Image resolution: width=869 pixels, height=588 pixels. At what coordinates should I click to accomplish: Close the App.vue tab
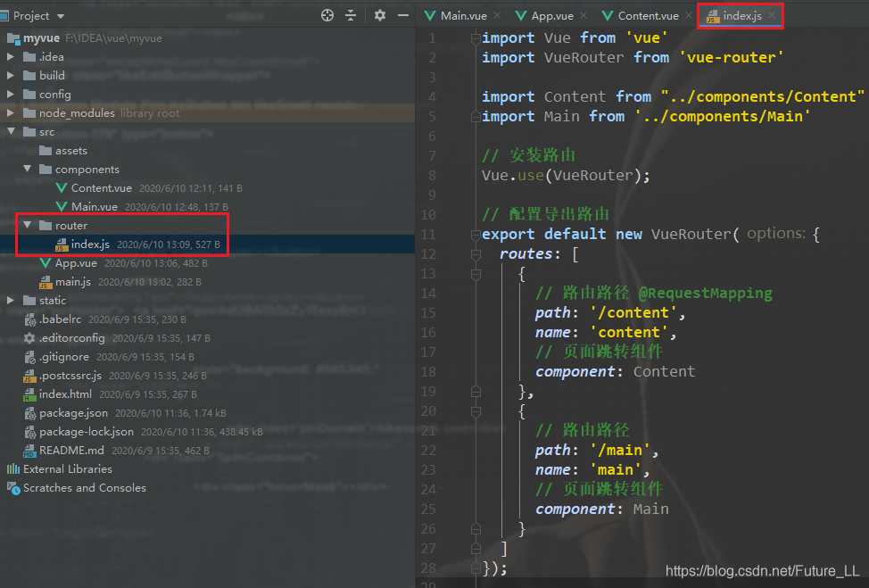pos(583,15)
